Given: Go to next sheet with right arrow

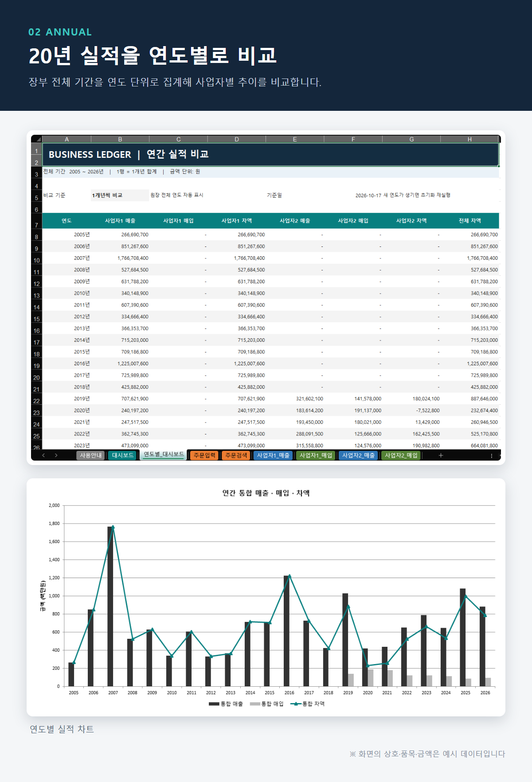Looking at the screenshot, I should coord(56,455).
